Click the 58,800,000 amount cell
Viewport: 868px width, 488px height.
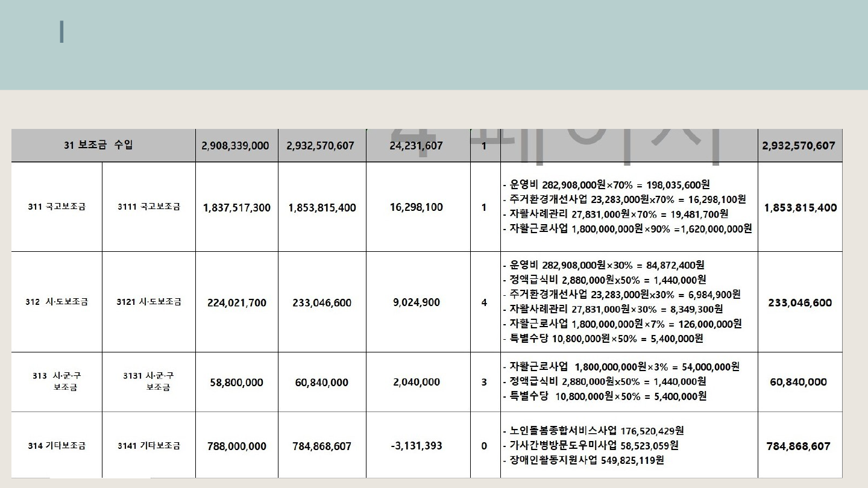tap(236, 383)
